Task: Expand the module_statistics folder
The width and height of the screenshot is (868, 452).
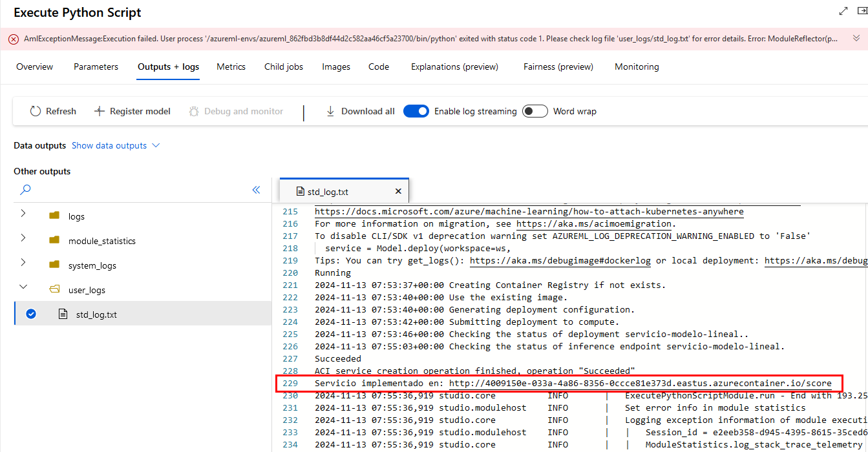Action: point(23,240)
